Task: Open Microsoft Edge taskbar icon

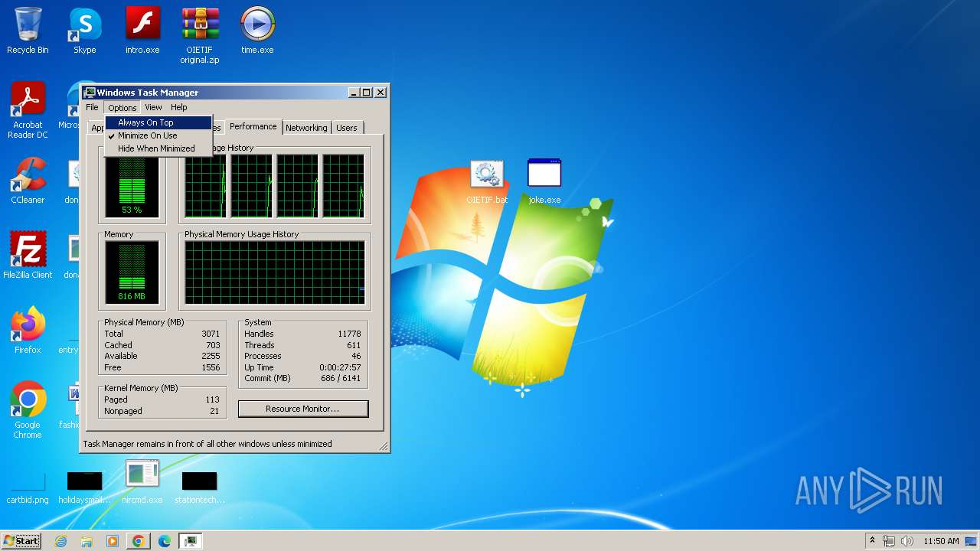Action: pos(165,541)
